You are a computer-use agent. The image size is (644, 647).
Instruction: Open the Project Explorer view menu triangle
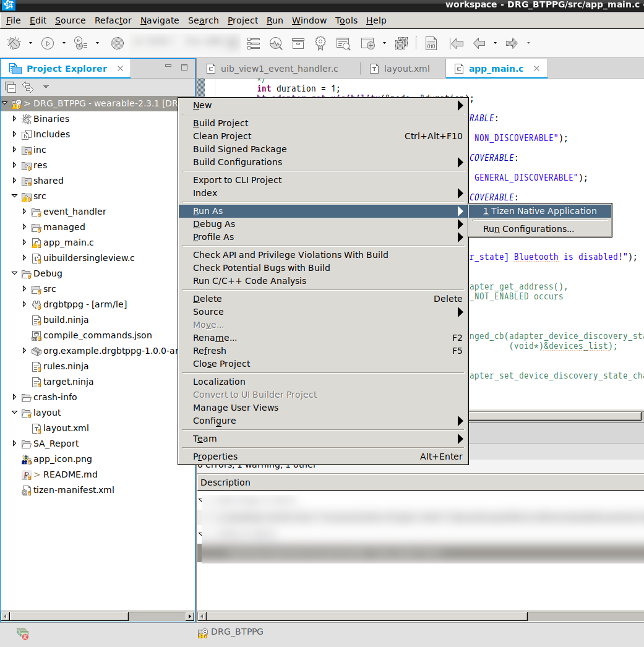point(46,87)
